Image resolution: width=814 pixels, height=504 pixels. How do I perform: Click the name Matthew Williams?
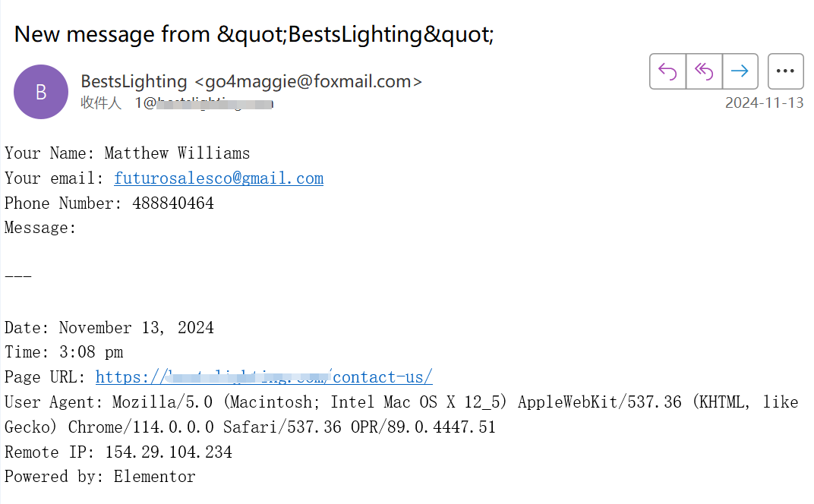177,153
